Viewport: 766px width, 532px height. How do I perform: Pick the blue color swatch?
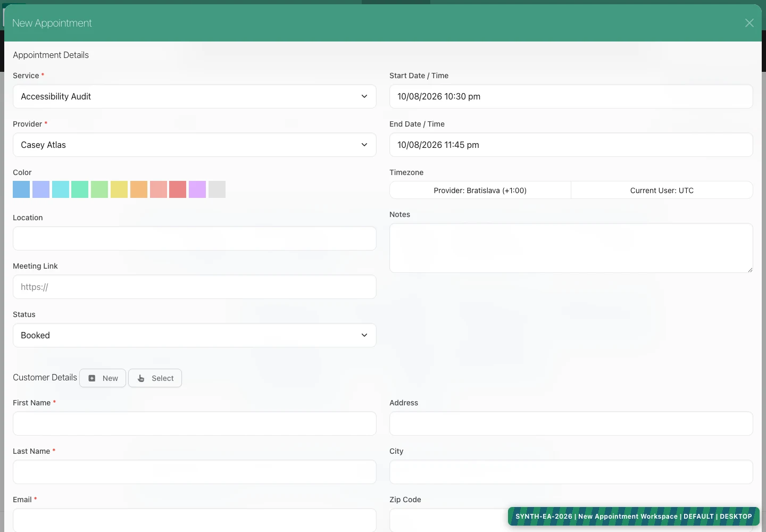(x=21, y=189)
